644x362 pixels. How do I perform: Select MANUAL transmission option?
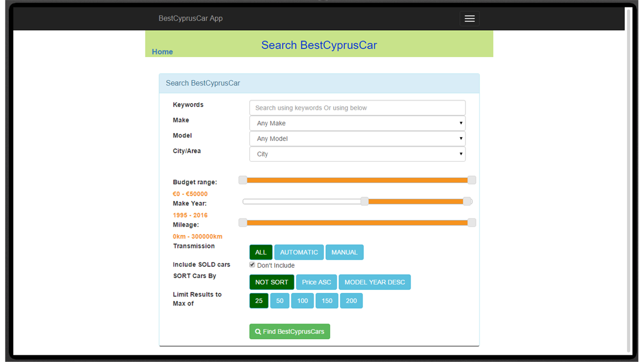344,252
